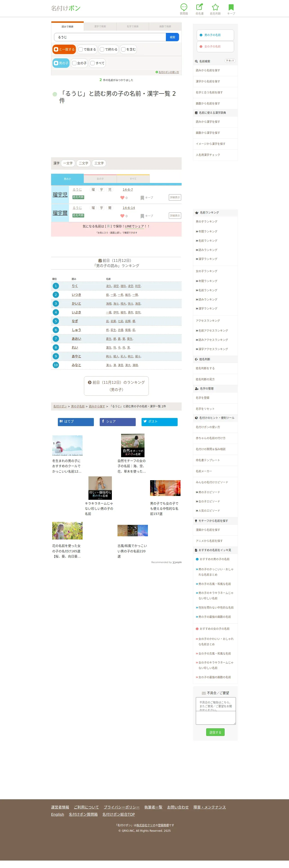Click the ? 使い方 help badge in sidebar
The width and height of the screenshot is (289, 868).
tap(230, 61)
